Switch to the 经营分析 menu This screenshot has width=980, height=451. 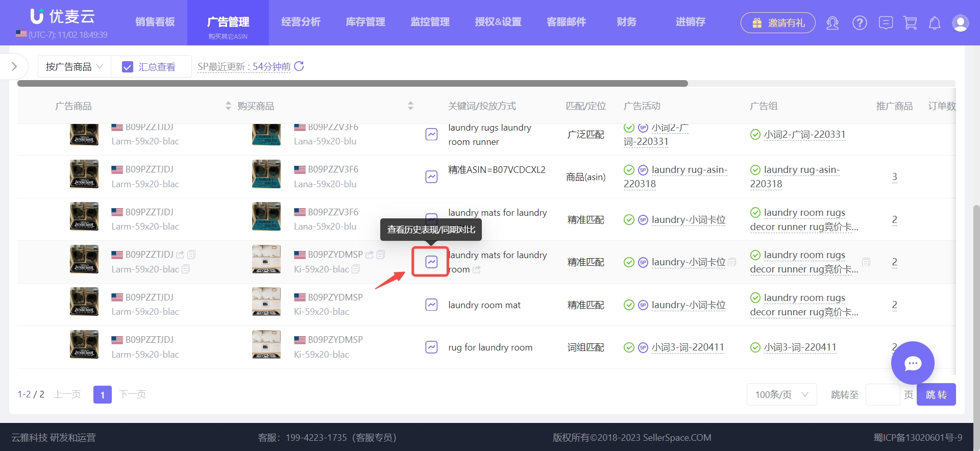[301, 22]
